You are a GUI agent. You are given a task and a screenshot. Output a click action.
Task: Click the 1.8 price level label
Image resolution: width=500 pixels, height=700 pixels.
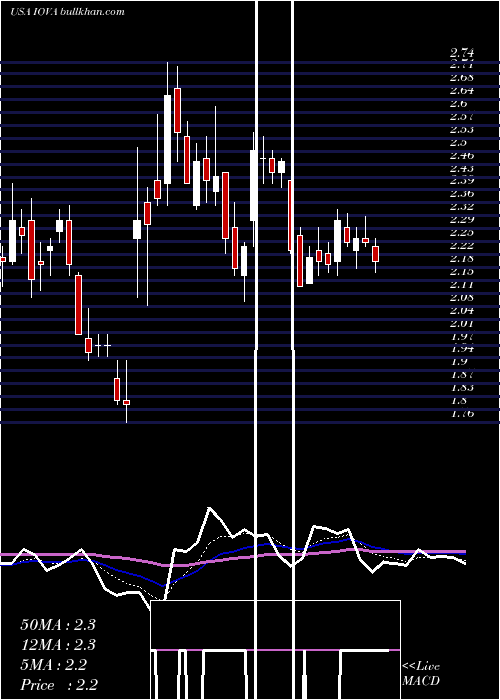point(459,400)
